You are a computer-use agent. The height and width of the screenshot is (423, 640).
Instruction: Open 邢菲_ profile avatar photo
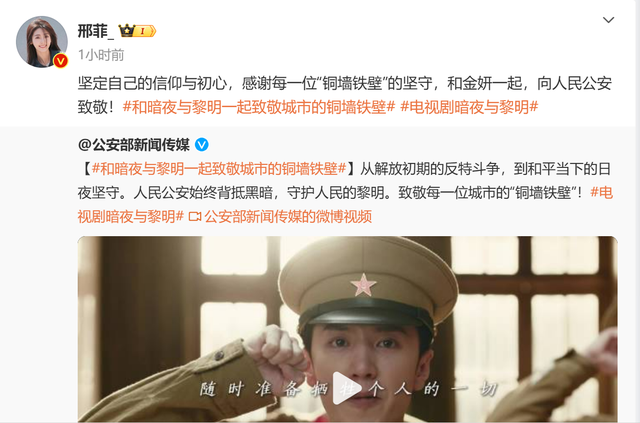coord(42,42)
